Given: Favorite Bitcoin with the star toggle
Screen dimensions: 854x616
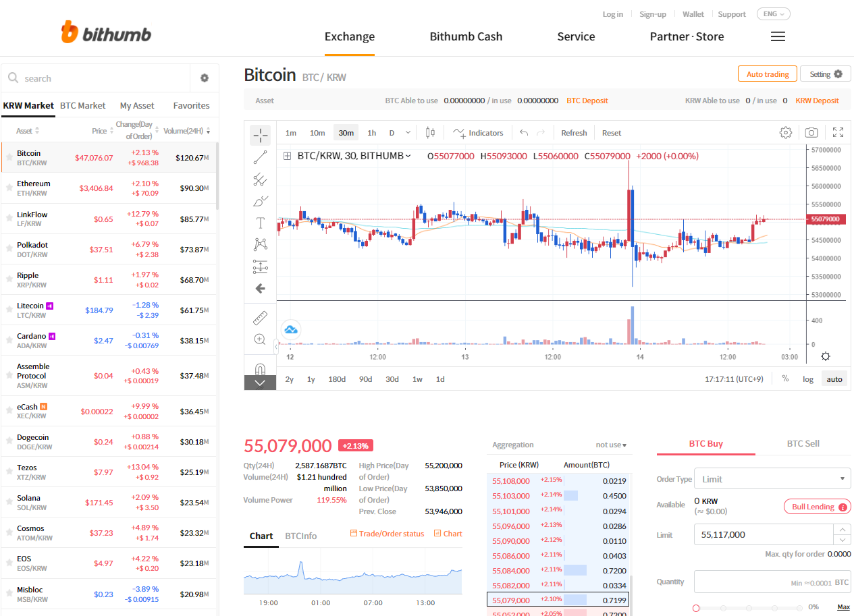Looking at the screenshot, I should 9,158.
